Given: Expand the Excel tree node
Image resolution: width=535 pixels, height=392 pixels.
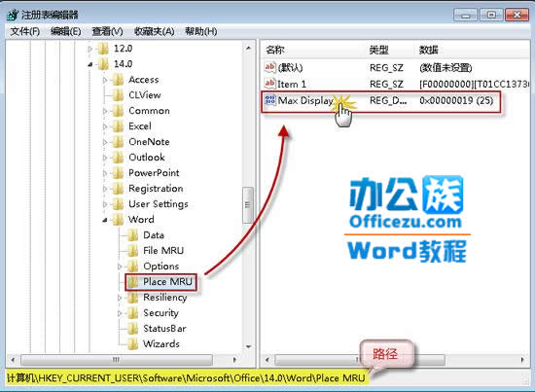Looking at the screenshot, I should pyautogui.click(x=105, y=126).
